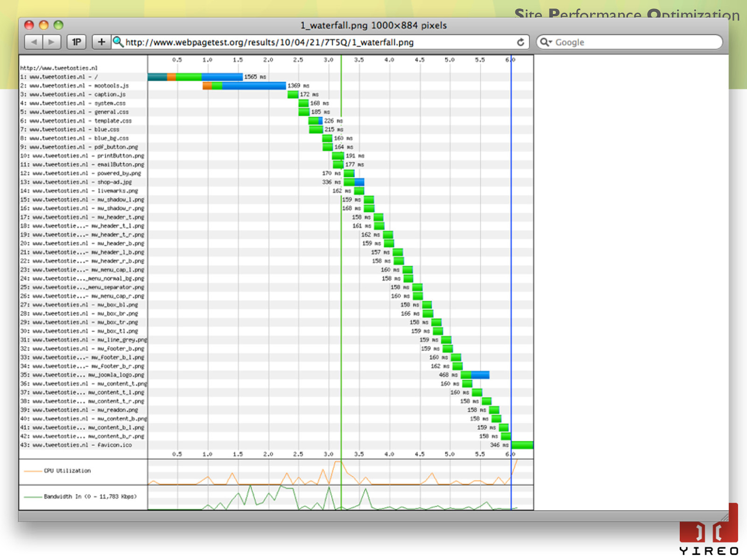Click printButton.png request label

(82, 156)
